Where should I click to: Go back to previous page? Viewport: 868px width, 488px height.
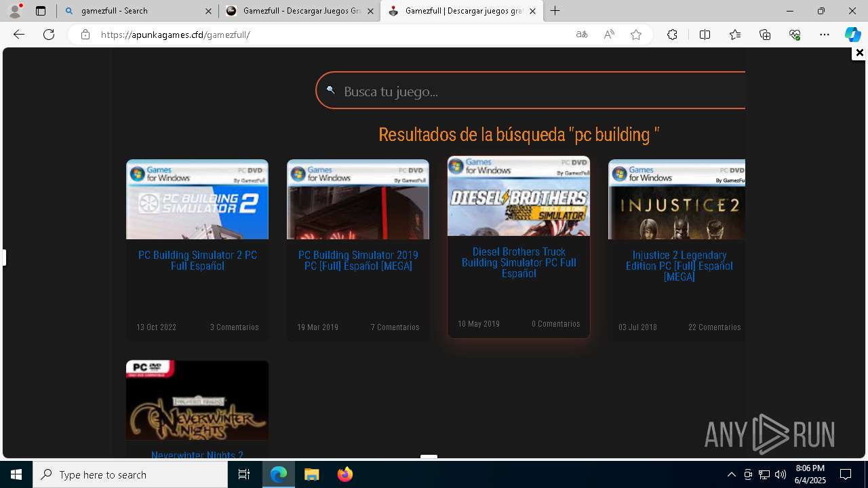coord(19,35)
